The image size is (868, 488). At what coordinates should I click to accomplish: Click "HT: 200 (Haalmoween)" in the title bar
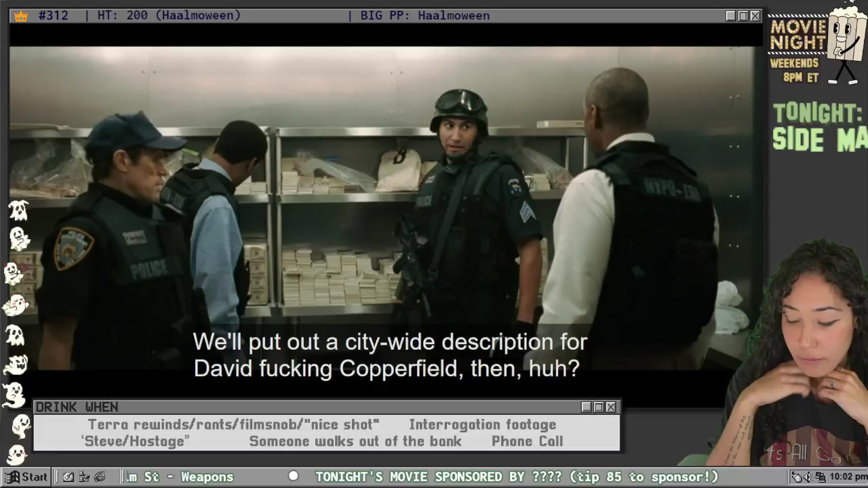point(169,15)
